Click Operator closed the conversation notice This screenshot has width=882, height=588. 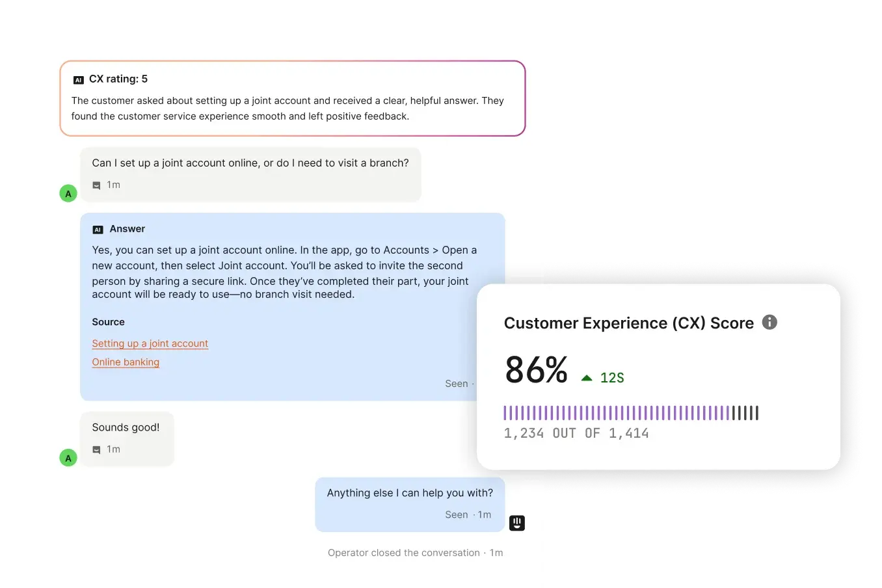[x=415, y=553]
